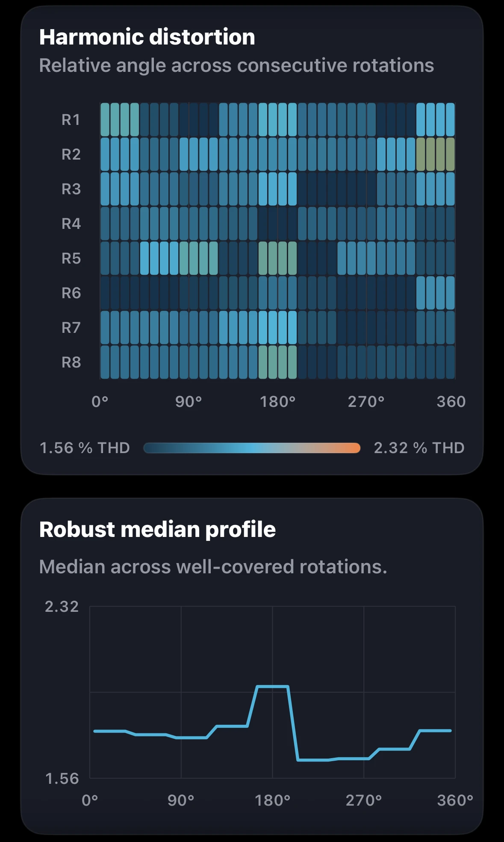Tap the heatmap 180° axis label
This screenshot has width=504, height=842.
click(278, 402)
